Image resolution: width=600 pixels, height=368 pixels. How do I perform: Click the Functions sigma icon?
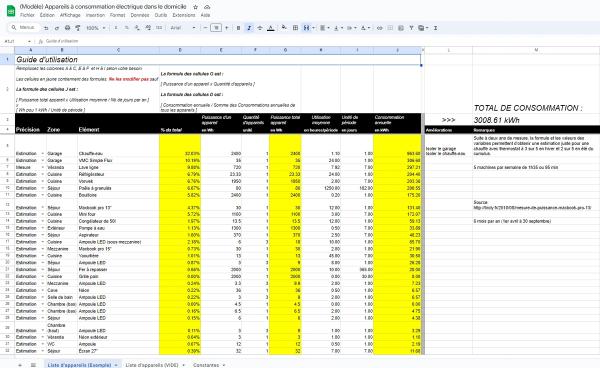[435, 28]
